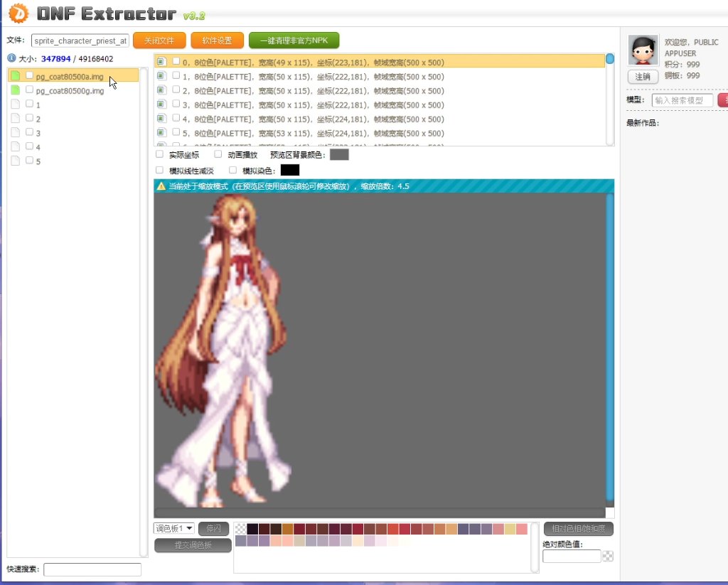Viewport: 728px width, 585px height.
Task: Tick the checkbox of pg_coat80500a.img
Action: pyautogui.click(x=29, y=75)
